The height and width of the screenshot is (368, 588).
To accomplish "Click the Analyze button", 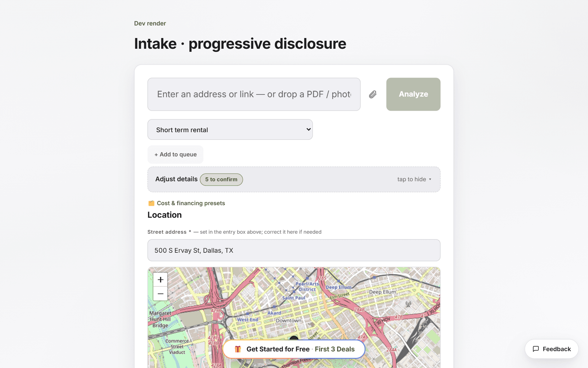I will tap(413, 94).
